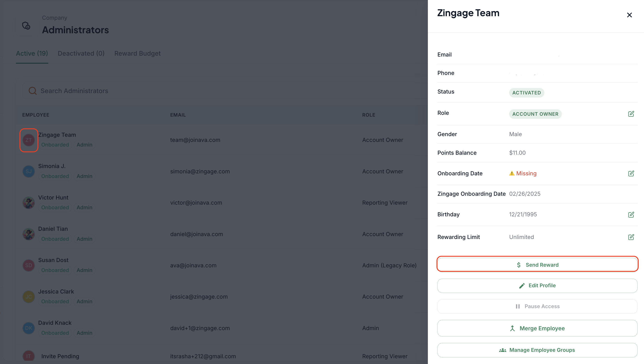Switch to the Active (19) tab
This screenshot has height=364, width=644.
coord(32,53)
